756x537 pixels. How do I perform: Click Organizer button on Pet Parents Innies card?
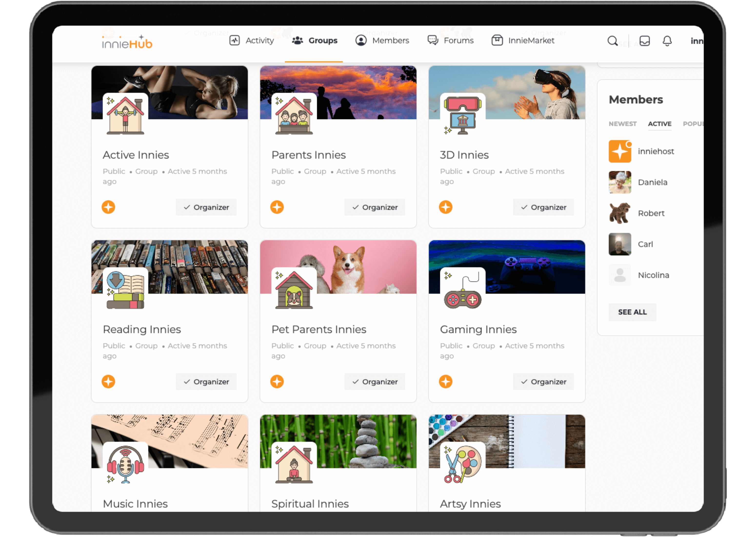click(x=375, y=381)
